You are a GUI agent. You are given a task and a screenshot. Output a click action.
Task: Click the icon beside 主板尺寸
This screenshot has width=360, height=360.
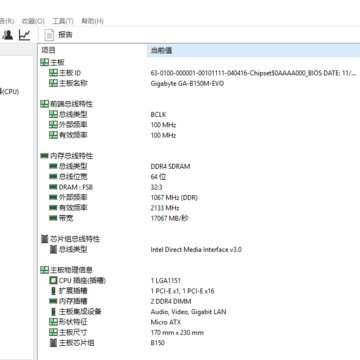(x=53, y=332)
